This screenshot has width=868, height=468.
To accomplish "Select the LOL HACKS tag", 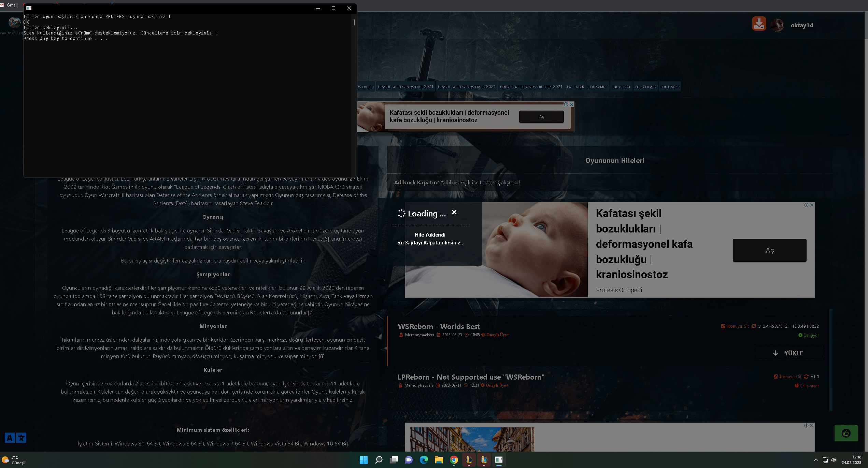I will click(670, 87).
